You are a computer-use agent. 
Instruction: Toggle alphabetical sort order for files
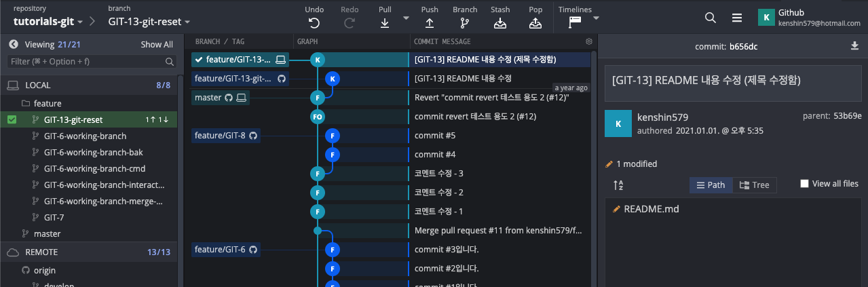618,185
